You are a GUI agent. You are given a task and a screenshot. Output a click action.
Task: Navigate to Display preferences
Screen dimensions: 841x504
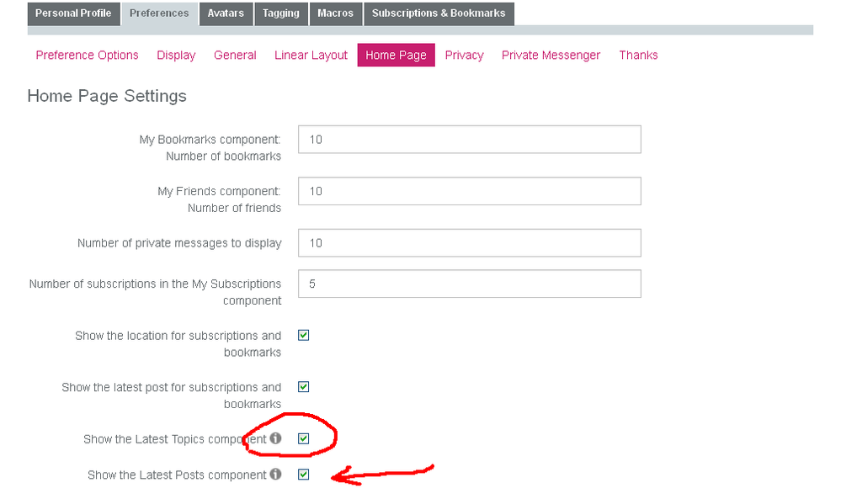pos(176,55)
